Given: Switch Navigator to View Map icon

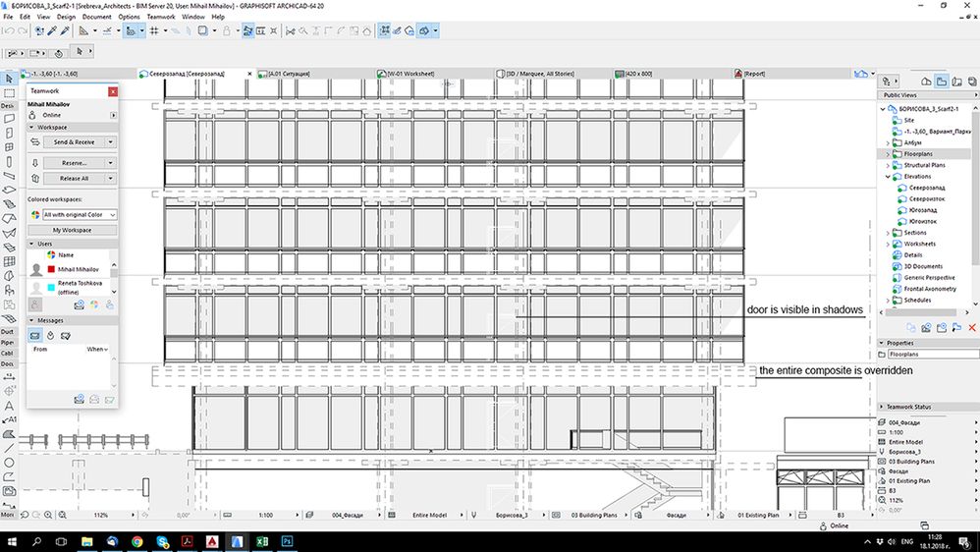Looking at the screenshot, I should click(942, 82).
